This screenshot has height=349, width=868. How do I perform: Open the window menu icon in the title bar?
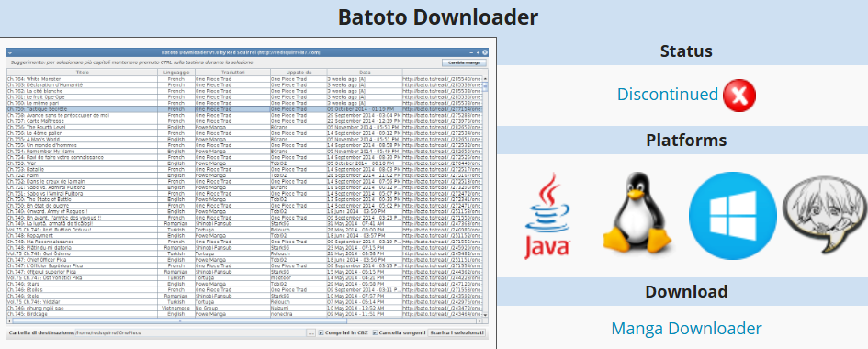point(10,52)
